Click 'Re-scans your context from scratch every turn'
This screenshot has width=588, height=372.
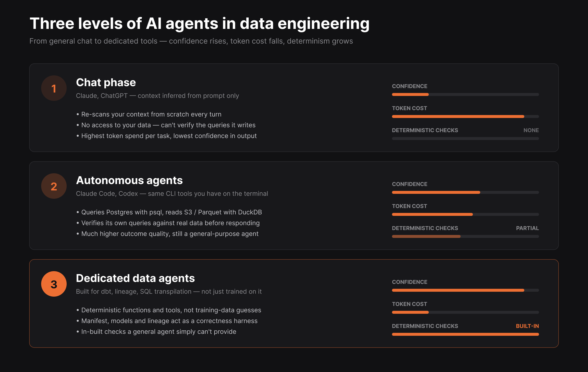pos(149,114)
